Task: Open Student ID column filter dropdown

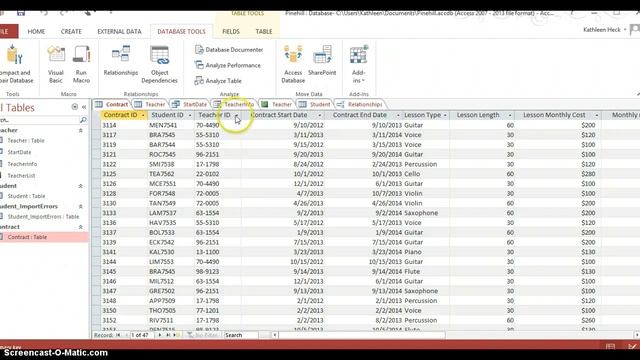Action: (190, 116)
